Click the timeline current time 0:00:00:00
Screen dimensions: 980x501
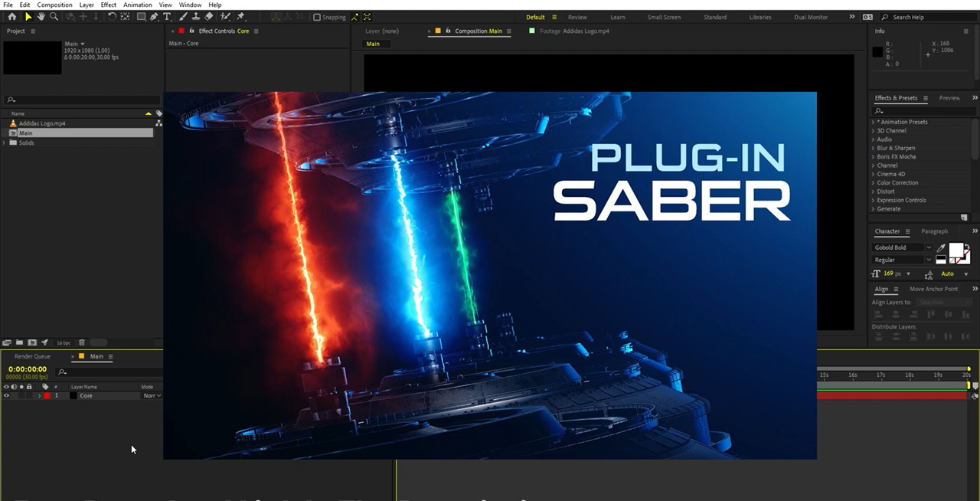pyautogui.click(x=28, y=369)
